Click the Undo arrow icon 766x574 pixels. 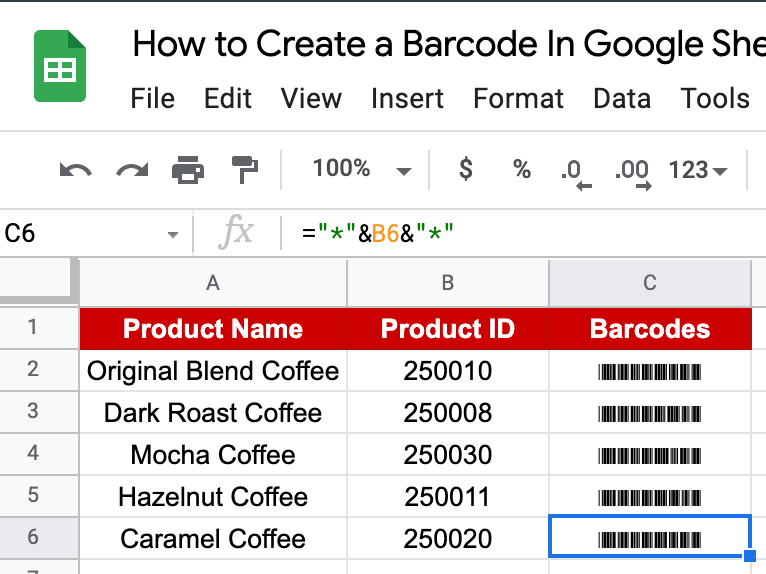point(75,170)
